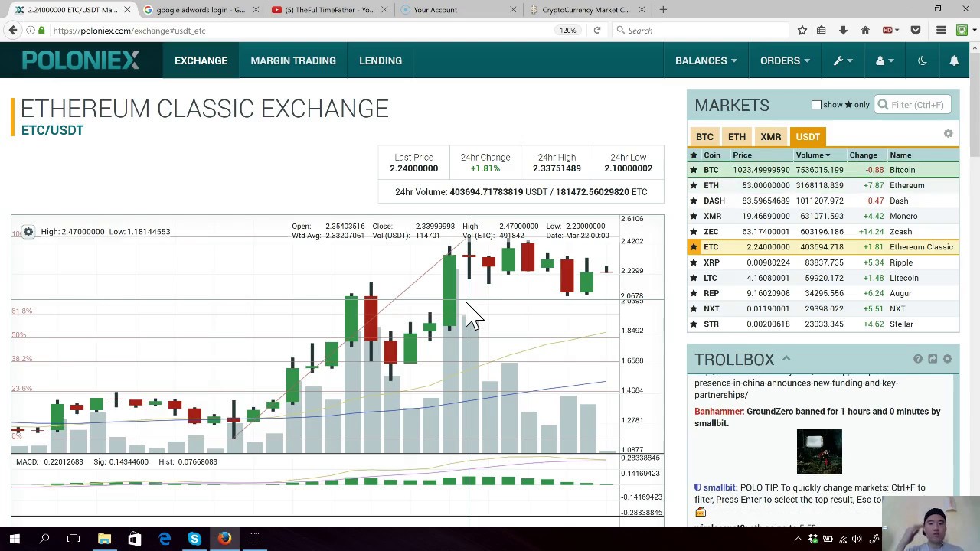This screenshot has height=551, width=980.
Task: Click the Poloniex logo
Action: [80, 60]
